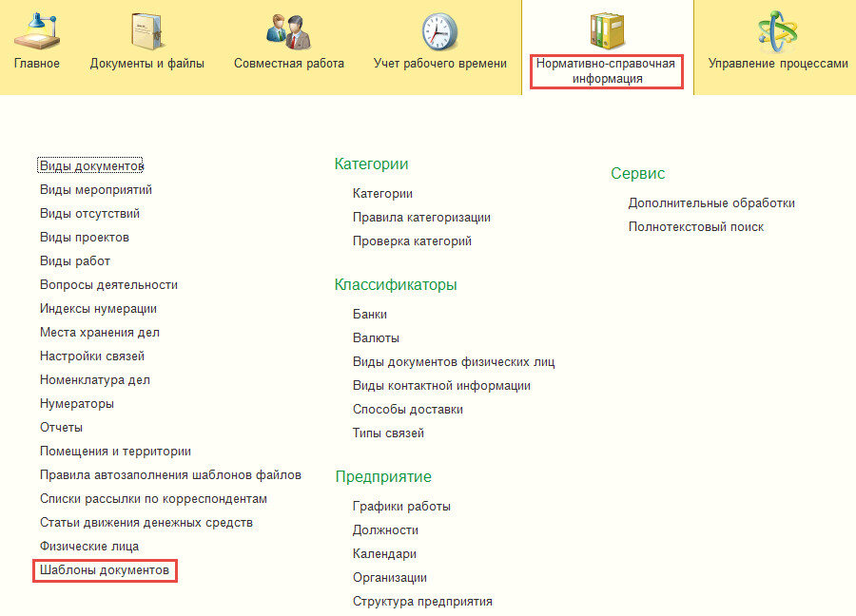The width and height of the screenshot is (856, 616).
Task: Open the Номенклатура дел link
Action: (95, 379)
